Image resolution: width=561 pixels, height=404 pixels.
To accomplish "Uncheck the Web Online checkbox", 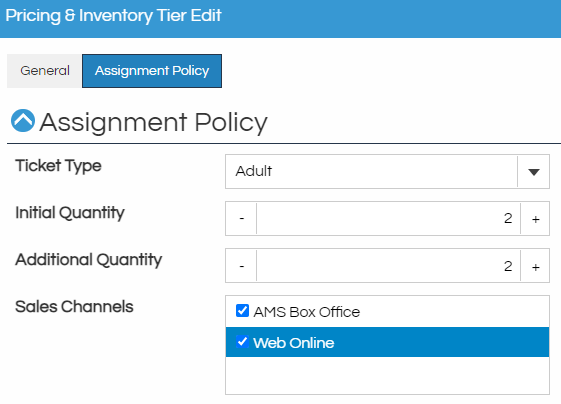I will point(242,342).
